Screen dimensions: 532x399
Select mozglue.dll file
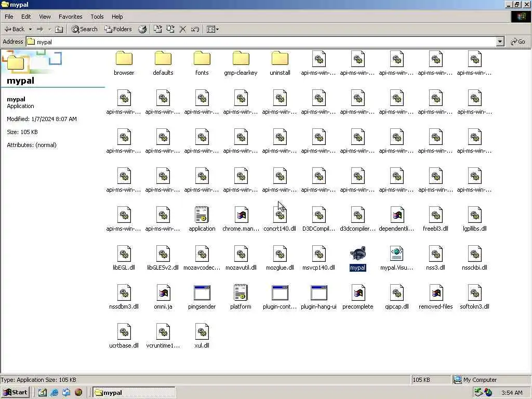[x=280, y=258]
